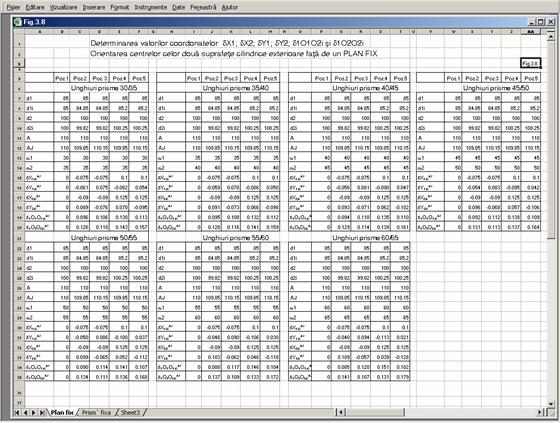Switch to the Sheet3 tab
560x423 pixels.
[130, 412]
